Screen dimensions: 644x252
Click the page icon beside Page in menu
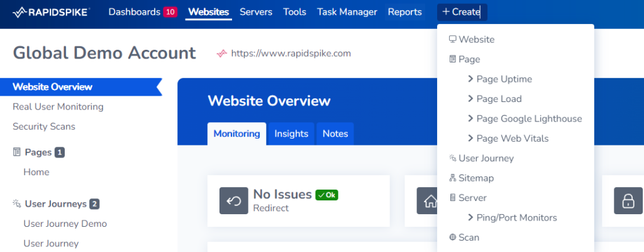453,59
